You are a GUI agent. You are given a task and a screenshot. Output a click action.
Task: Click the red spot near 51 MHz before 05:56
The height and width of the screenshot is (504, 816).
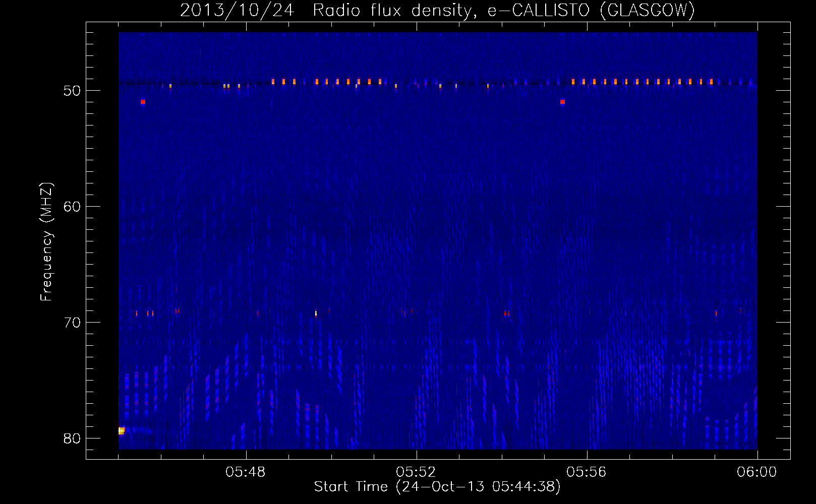562,102
